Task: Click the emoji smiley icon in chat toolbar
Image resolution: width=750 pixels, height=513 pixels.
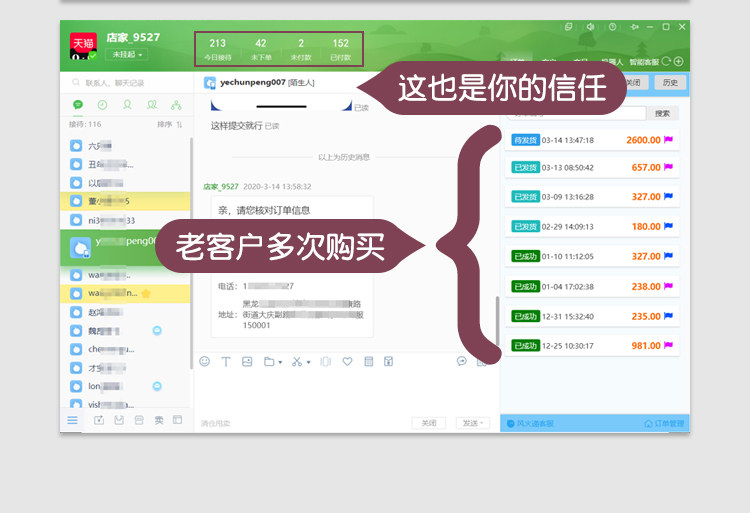Action: click(205, 361)
